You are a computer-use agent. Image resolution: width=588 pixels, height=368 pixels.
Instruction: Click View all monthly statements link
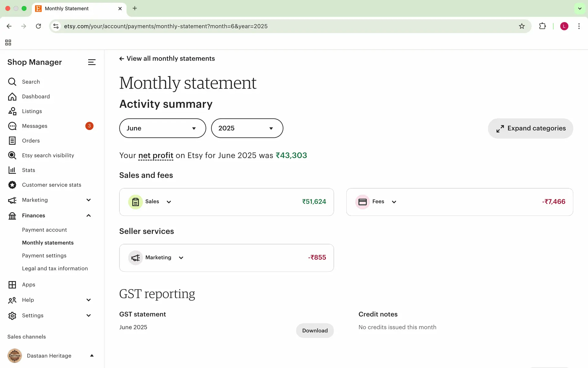[x=167, y=59]
